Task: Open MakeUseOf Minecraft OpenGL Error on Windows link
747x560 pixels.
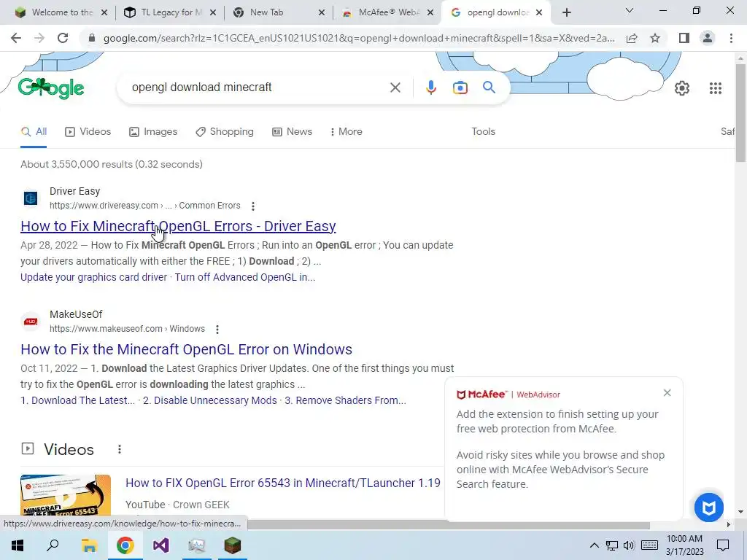Action: (x=186, y=349)
